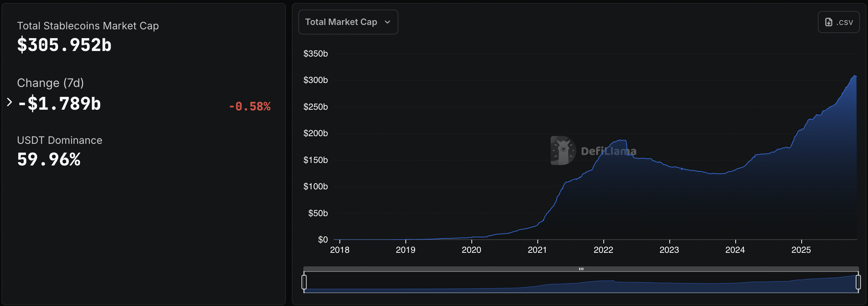The width and height of the screenshot is (868, 306).
Task: Grab the right handle of the range slider
Action: point(858,282)
